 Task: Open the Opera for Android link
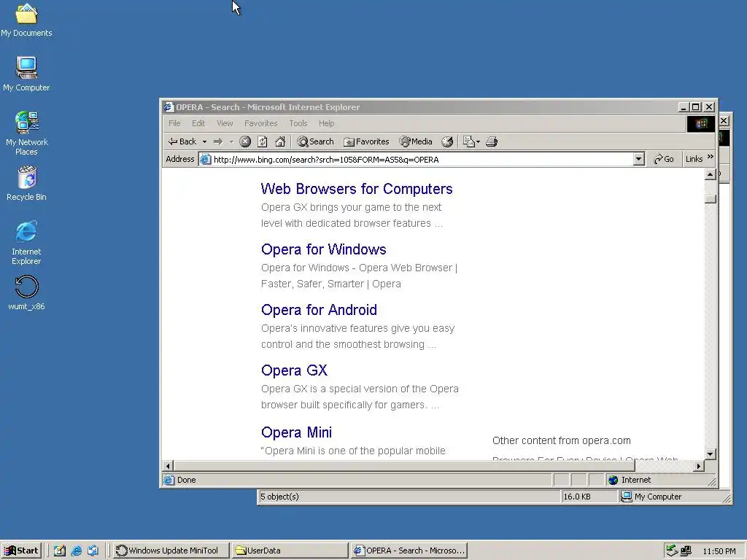point(319,310)
